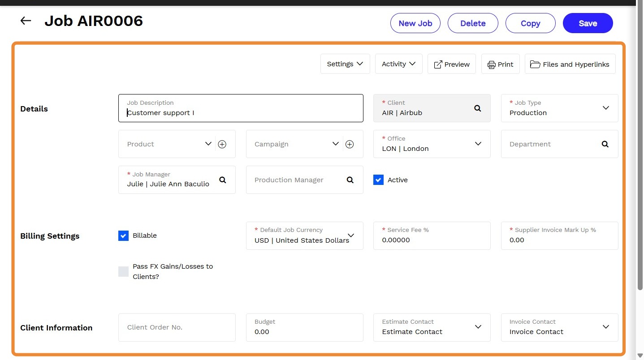Open Files and Hyperlinks
Screen dimensions: 644x360
[x=570, y=64]
